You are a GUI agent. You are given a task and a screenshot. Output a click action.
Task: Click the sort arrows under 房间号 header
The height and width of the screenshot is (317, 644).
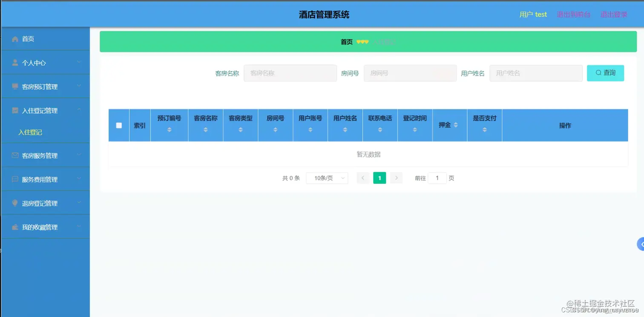[x=275, y=130]
